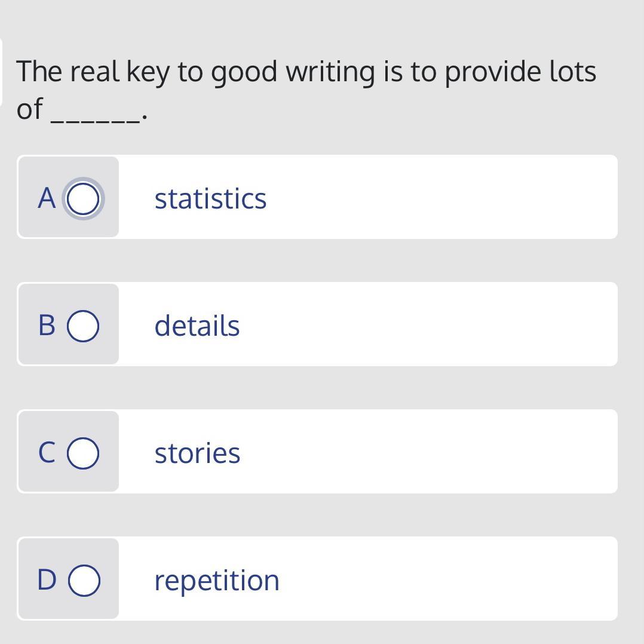
Task: Click the letter B label
Action: click(47, 326)
